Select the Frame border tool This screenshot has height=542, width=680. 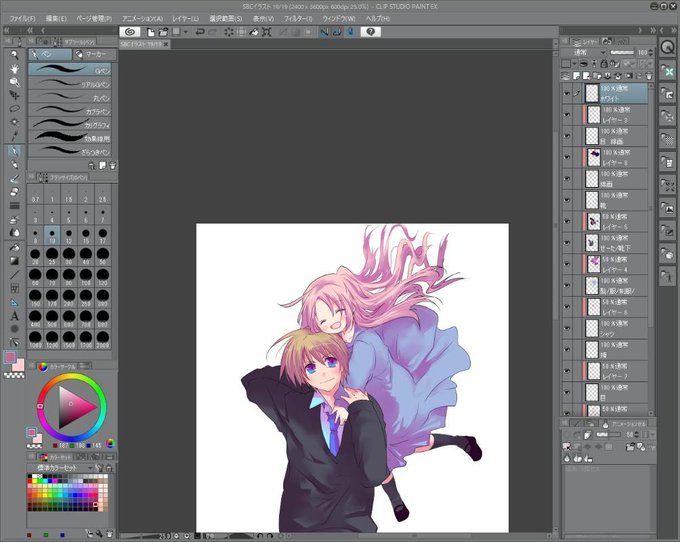(x=14, y=288)
